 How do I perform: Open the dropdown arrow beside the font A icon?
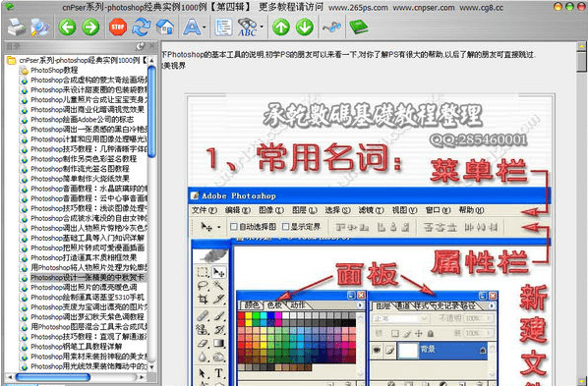204,28
